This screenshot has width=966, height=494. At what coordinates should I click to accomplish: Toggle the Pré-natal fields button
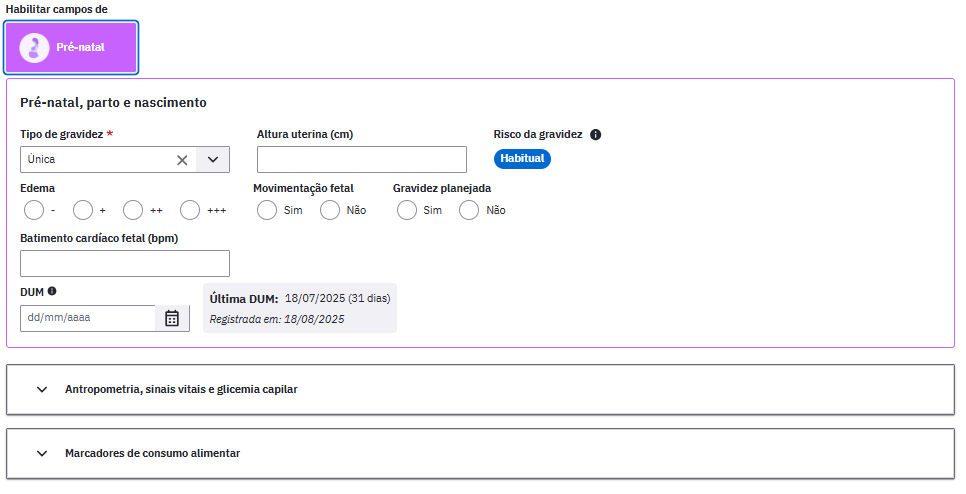coord(71,47)
